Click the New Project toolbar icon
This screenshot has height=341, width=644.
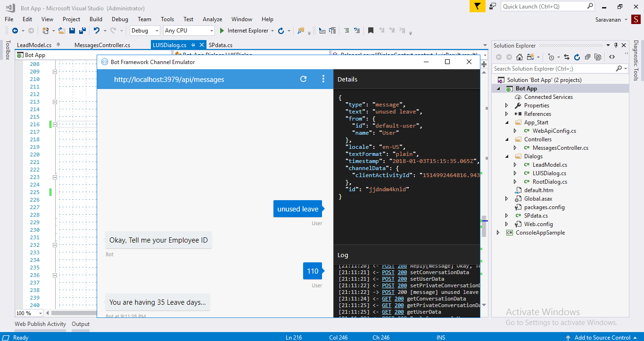46,31
